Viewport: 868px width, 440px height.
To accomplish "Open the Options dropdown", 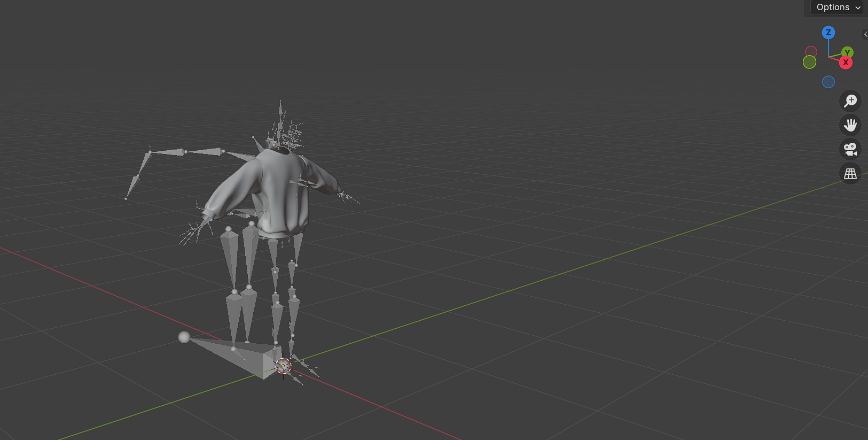I will 838,7.
